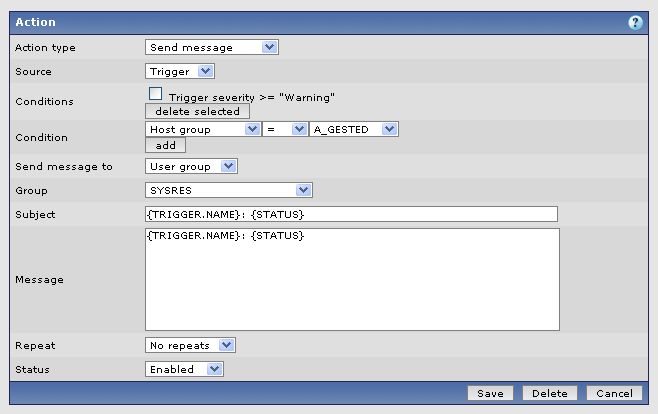Click into the Subject text field

tap(351, 214)
